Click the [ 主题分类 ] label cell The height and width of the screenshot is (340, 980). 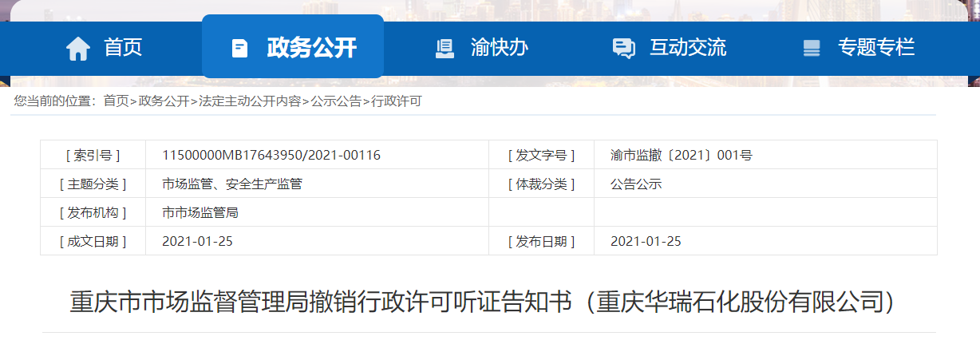point(93,184)
